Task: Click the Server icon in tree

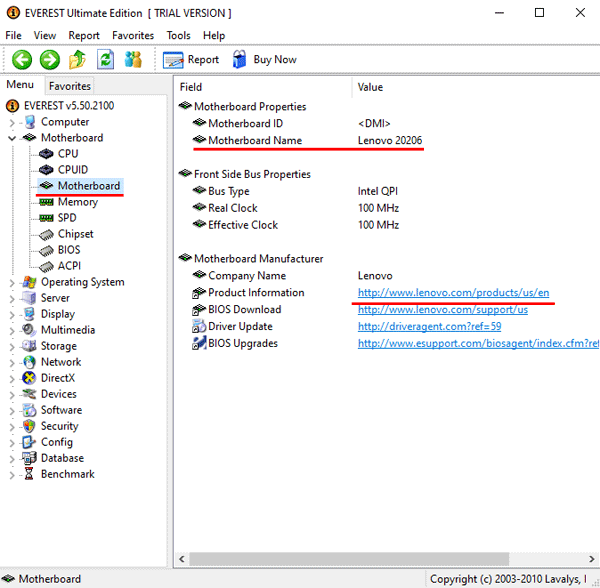Action: pos(29,298)
